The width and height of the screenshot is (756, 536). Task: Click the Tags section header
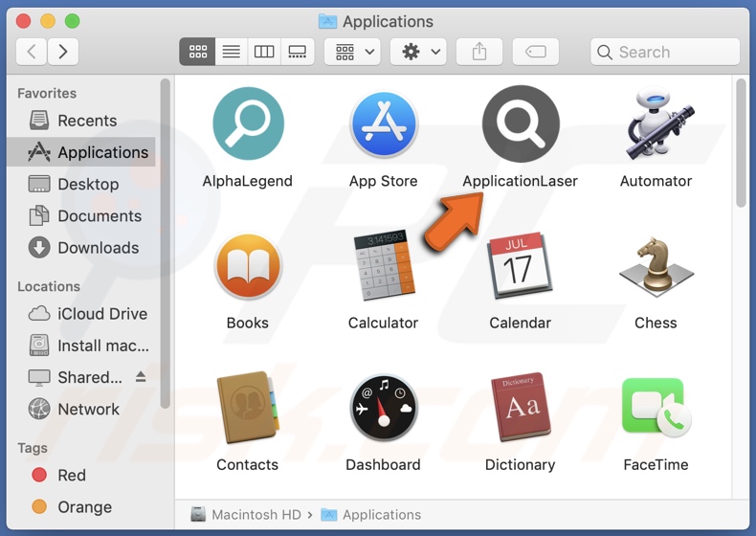pos(33,448)
